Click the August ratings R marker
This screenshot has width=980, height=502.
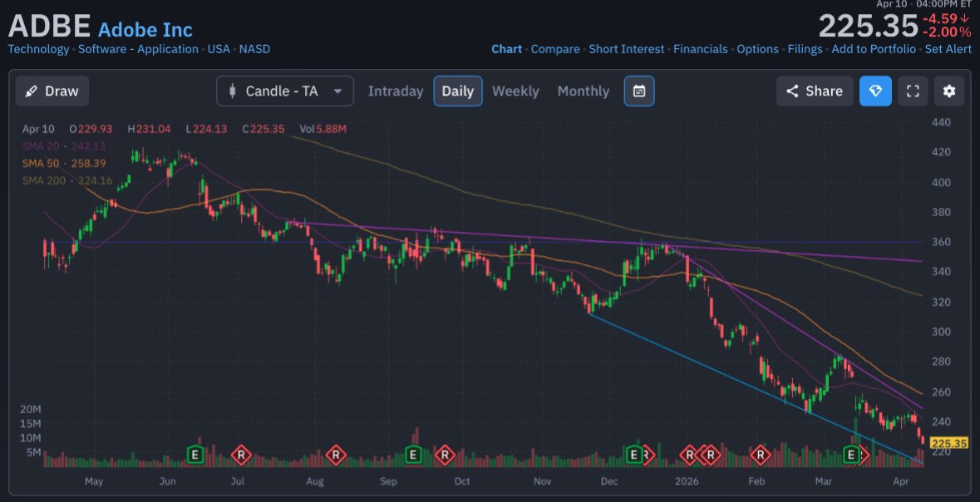[336, 455]
